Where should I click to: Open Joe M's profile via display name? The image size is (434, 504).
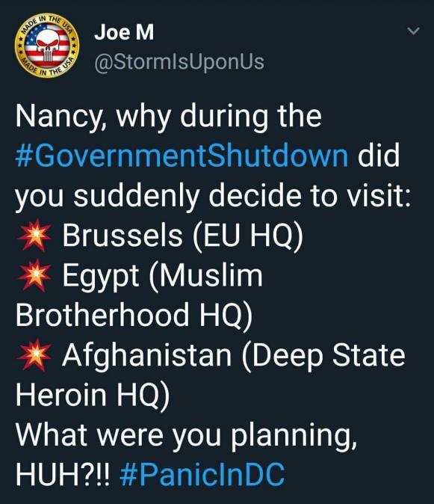(124, 32)
